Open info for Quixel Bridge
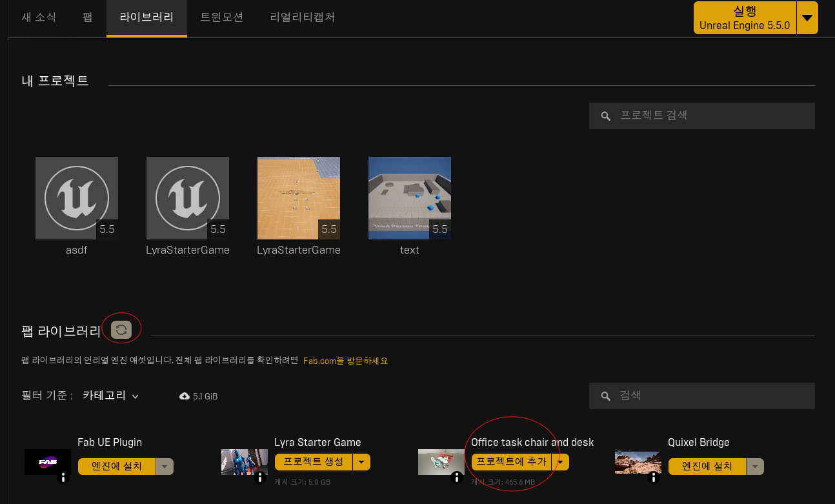This screenshot has width=835, height=504. 654,478
